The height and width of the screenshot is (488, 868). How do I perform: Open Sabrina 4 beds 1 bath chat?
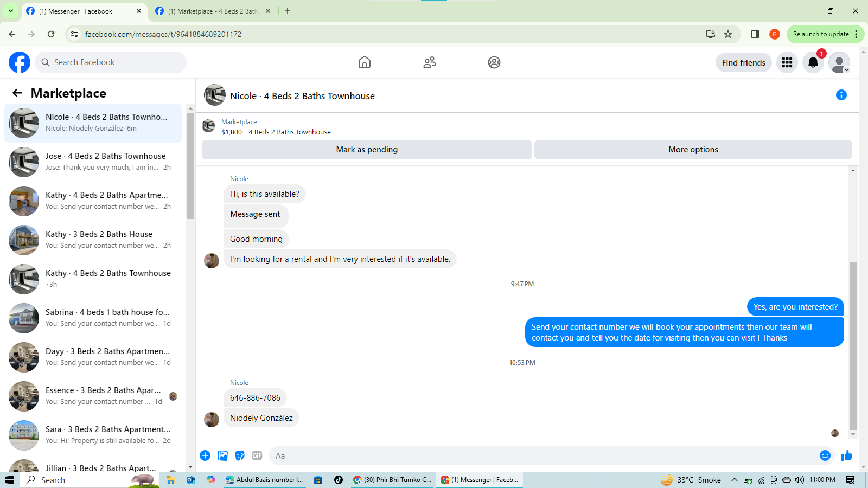93,318
